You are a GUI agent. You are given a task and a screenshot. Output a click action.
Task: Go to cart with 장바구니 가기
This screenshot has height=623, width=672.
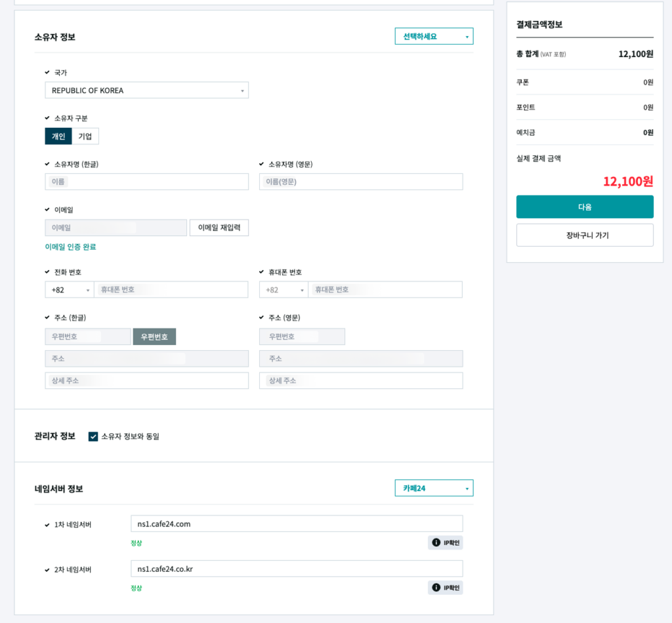tap(585, 235)
